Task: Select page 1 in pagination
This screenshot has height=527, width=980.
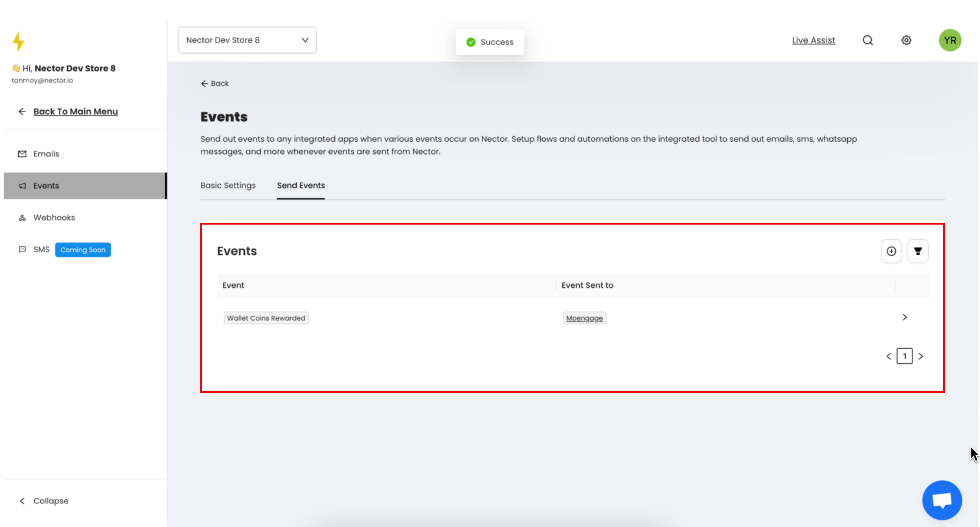Action: point(904,356)
